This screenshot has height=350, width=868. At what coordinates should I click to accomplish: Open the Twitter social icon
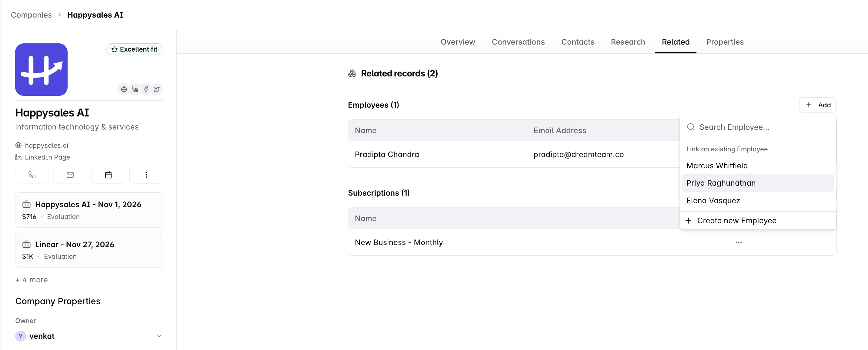[x=156, y=89]
